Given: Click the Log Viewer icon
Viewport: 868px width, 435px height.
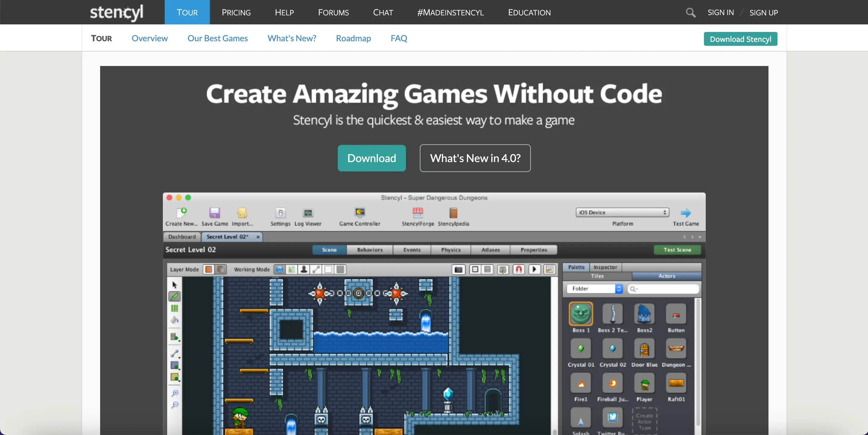Looking at the screenshot, I should [x=308, y=213].
